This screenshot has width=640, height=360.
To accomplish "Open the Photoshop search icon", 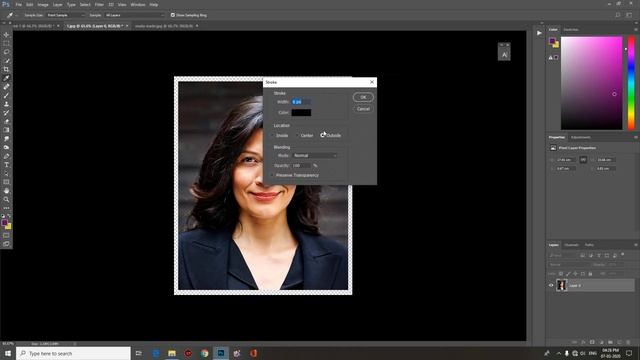I will click(618, 15).
